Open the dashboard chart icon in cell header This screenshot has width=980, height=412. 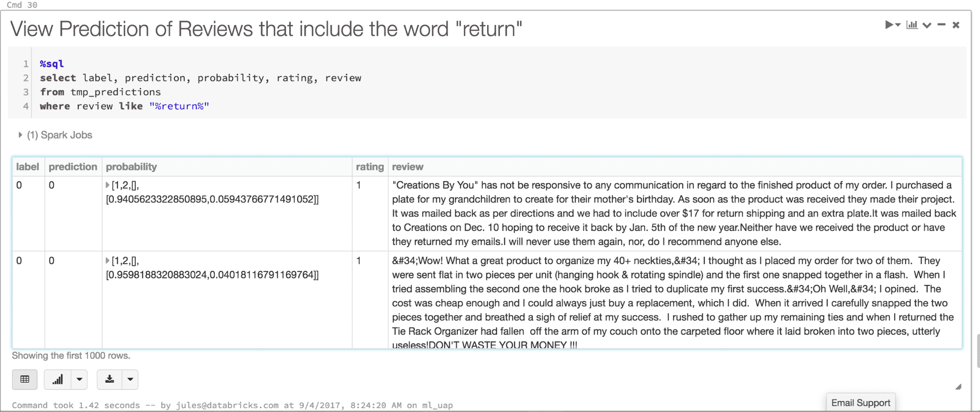point(911,24)
